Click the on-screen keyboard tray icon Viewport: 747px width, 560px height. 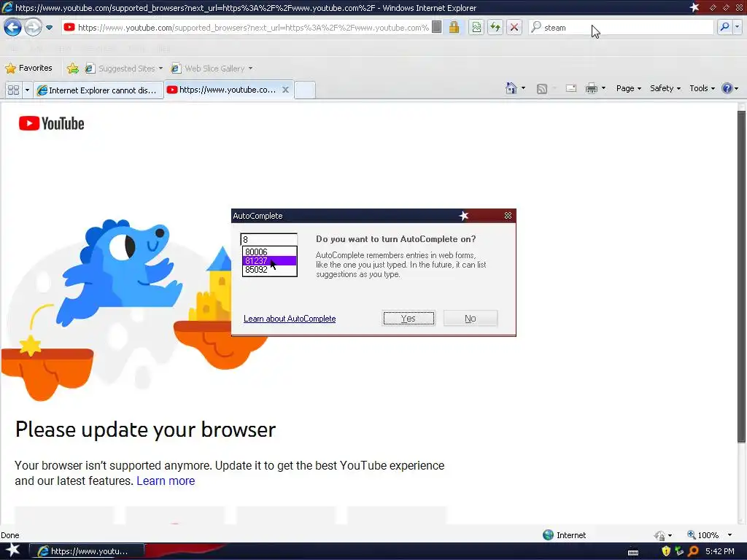pos(633,552)
